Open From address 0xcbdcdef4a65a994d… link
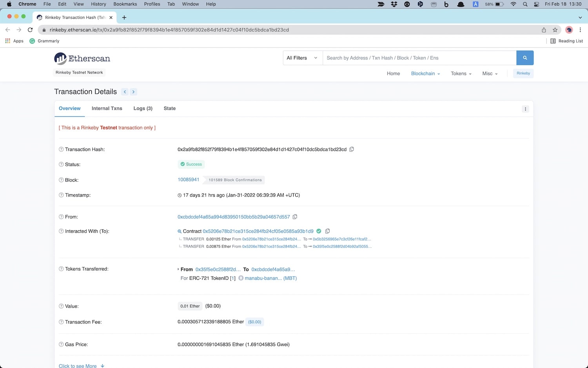 click(234, 217)
